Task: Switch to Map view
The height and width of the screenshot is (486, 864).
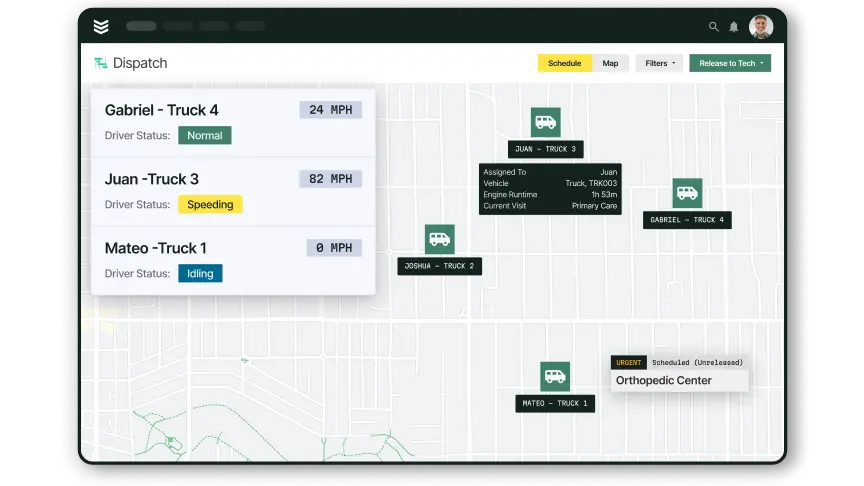Action: click(610, 63)
